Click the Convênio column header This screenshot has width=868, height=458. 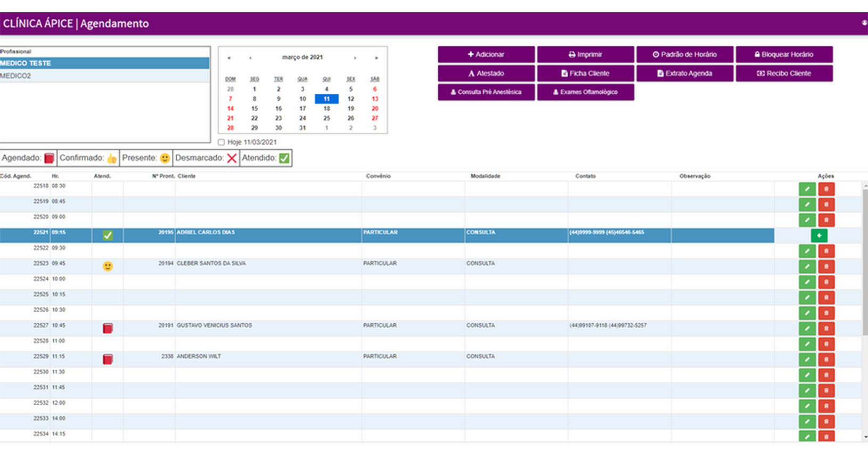pyautogui.click(x=378, y=176)
